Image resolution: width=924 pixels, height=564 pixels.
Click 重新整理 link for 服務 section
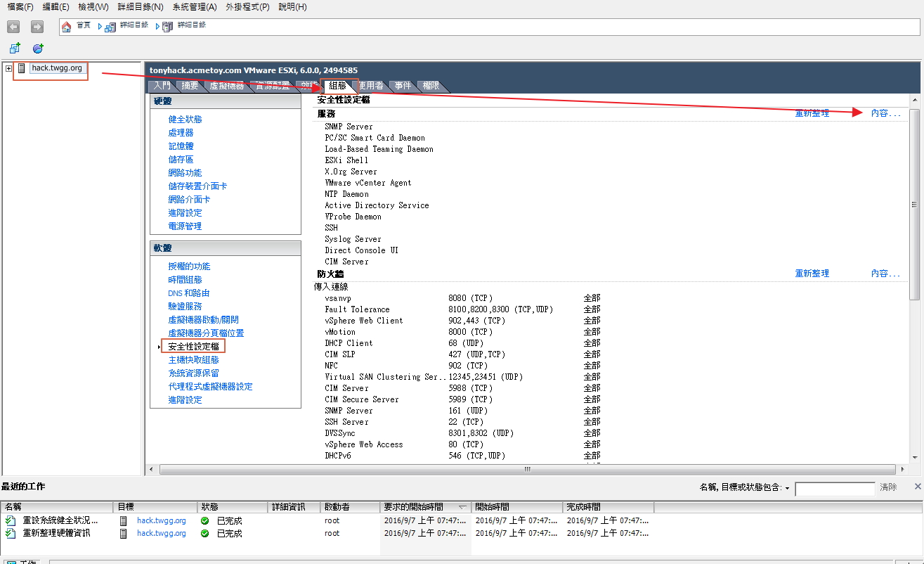point(812,113)
